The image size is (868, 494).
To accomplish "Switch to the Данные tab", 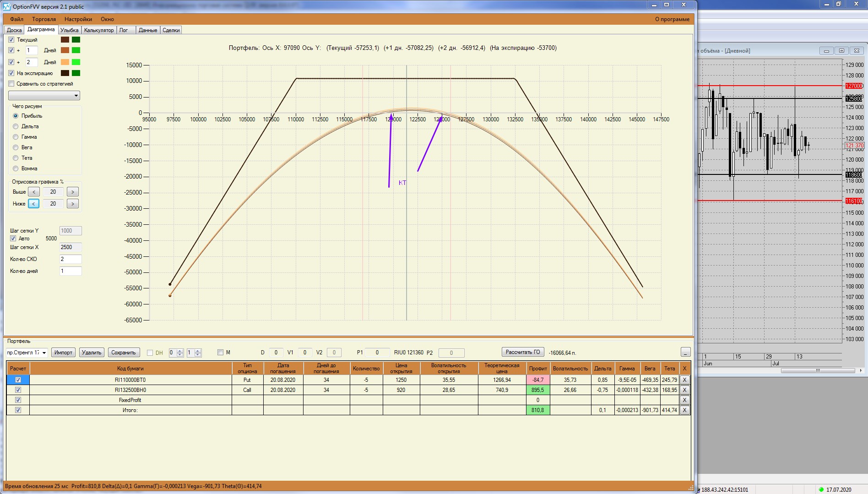I will point(148,30).
